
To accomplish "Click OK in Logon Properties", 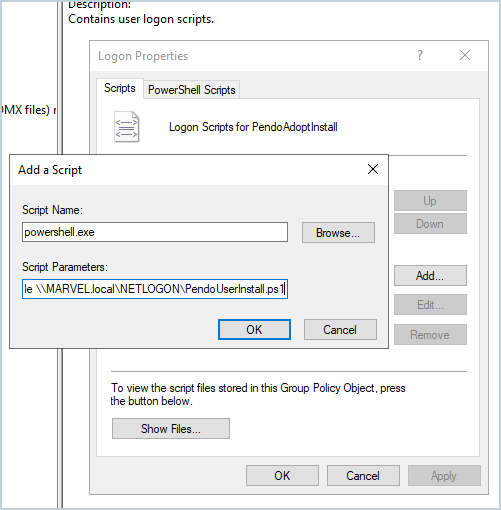I will pyautogui.click(x=282, y=476).
